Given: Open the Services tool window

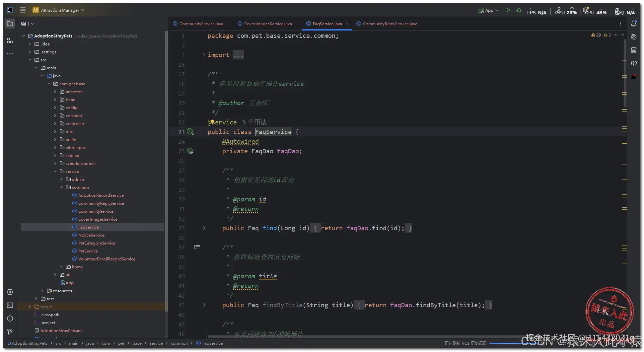Looking at the screenshot, I should click(10, 292).
